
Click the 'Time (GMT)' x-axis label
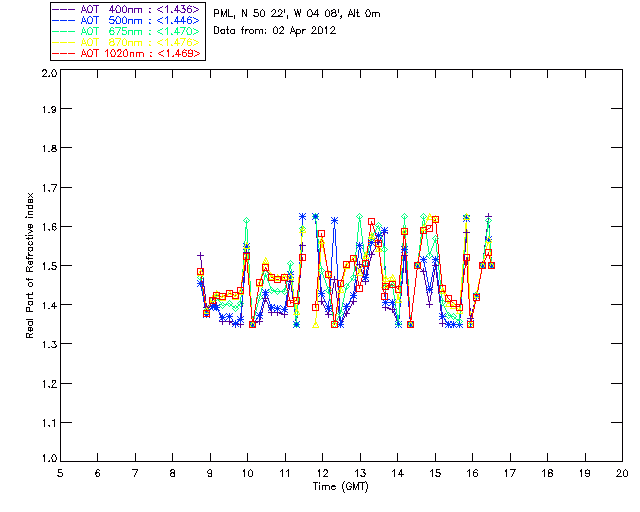coord(340,486)
